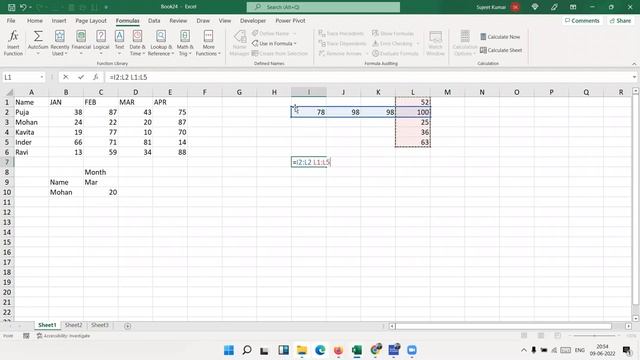Open Logical functions dropdown
Screen dimensions: 640x360
101,42
